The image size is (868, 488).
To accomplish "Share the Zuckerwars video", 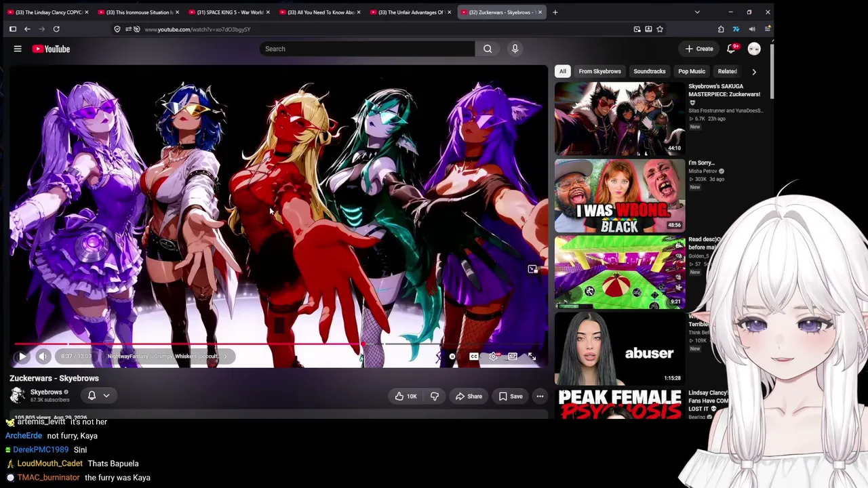I will [469, 396].
